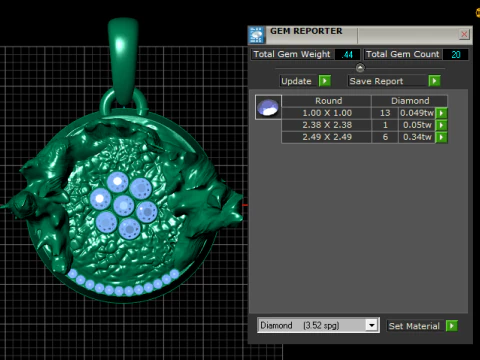Click the 0.049tw weight cell
Viewport: 480px width, 360px height.
[x=417, y=113]
